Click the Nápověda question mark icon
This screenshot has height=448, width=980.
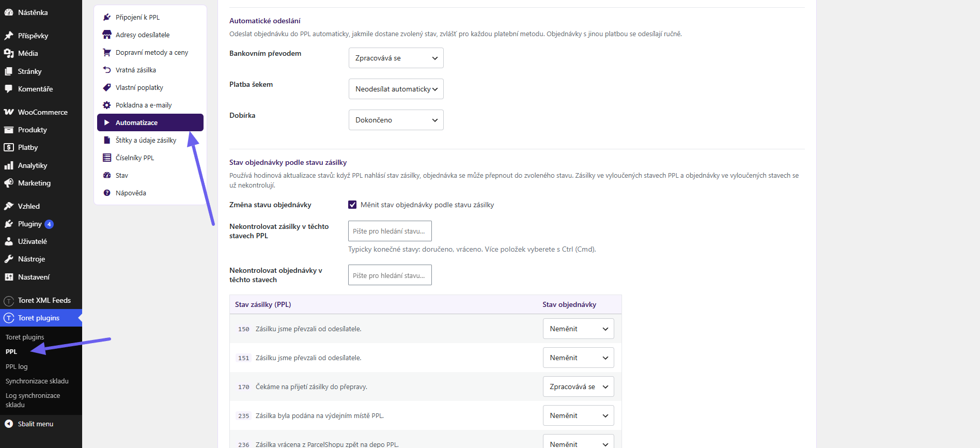click(107, 193)
